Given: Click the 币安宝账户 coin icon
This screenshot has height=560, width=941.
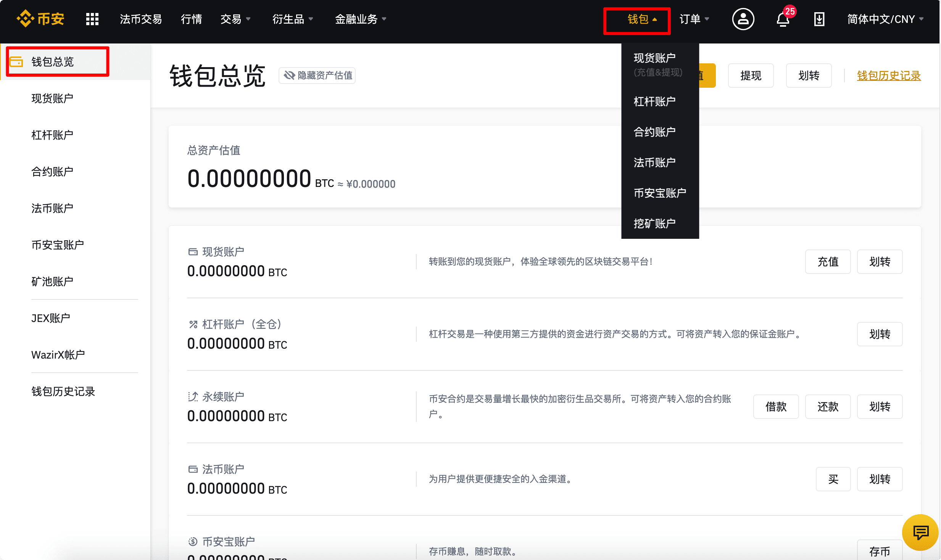Looking at the screenshot, I should click(x=193, y=542).
